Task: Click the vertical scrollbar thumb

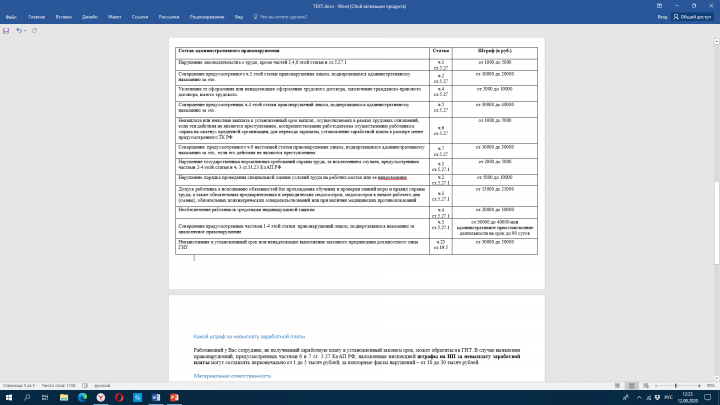Action: 716,223
